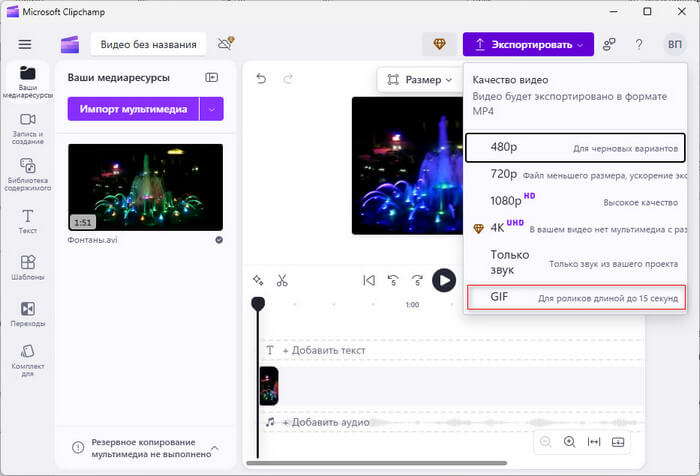Screen dimensions: 700x476
Task: Select the Text tool in sidebar
Action: (28, 220)
